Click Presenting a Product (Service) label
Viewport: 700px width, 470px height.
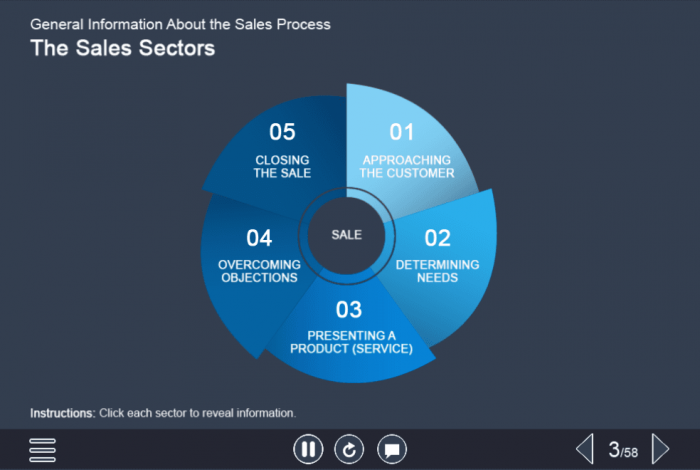tap(351, 342)
